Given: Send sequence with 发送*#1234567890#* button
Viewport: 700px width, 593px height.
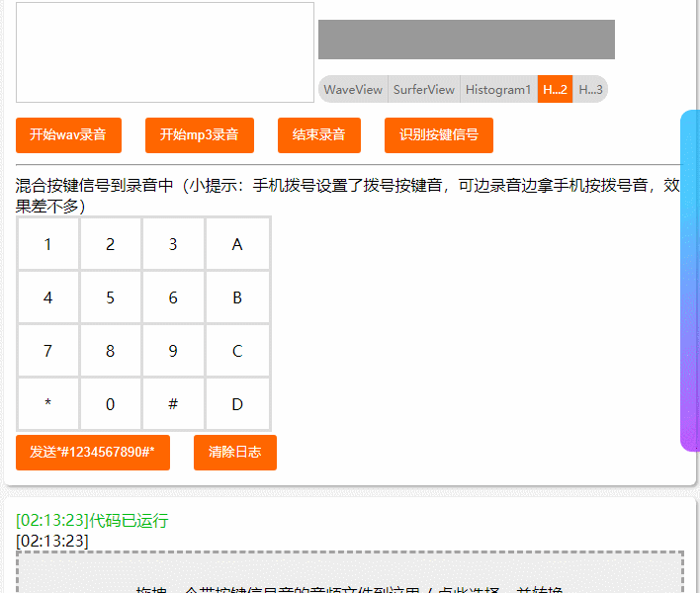Looking at the screenshot, I should tap(93, 453).
